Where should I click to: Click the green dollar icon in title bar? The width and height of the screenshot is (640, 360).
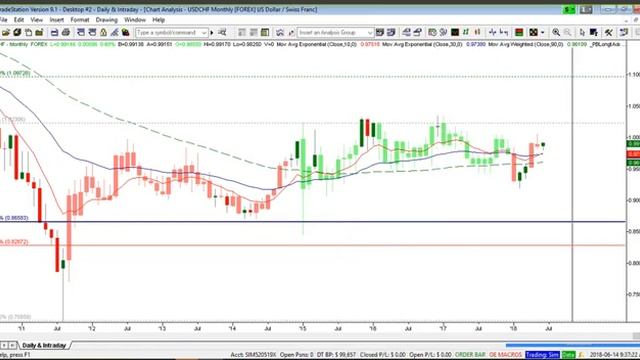[568, 9]
